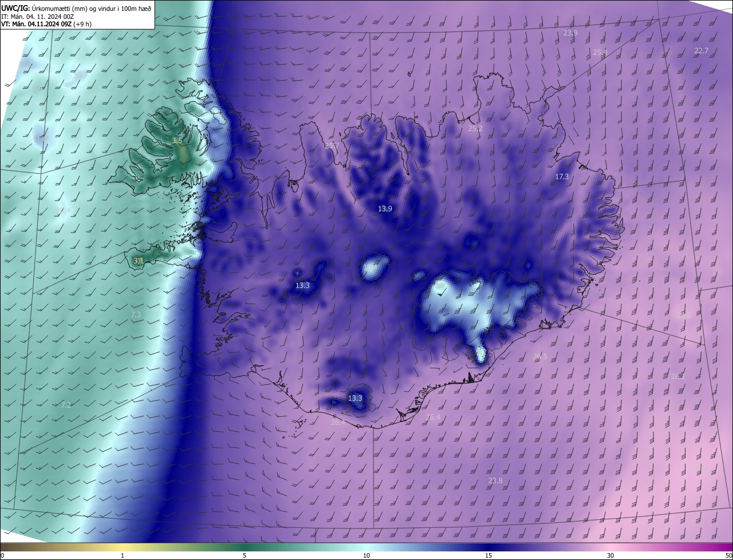The height and width of the screenshot is (560, 733).
Task: Click the 7.3 value label on the map
Action: pyautogui.click(x=136, y=315)
